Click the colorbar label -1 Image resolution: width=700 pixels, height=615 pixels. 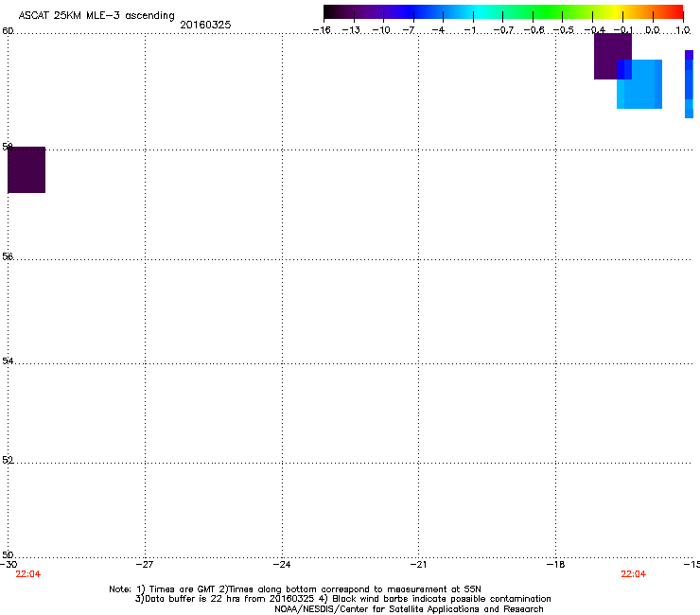(x=469, y=30)
